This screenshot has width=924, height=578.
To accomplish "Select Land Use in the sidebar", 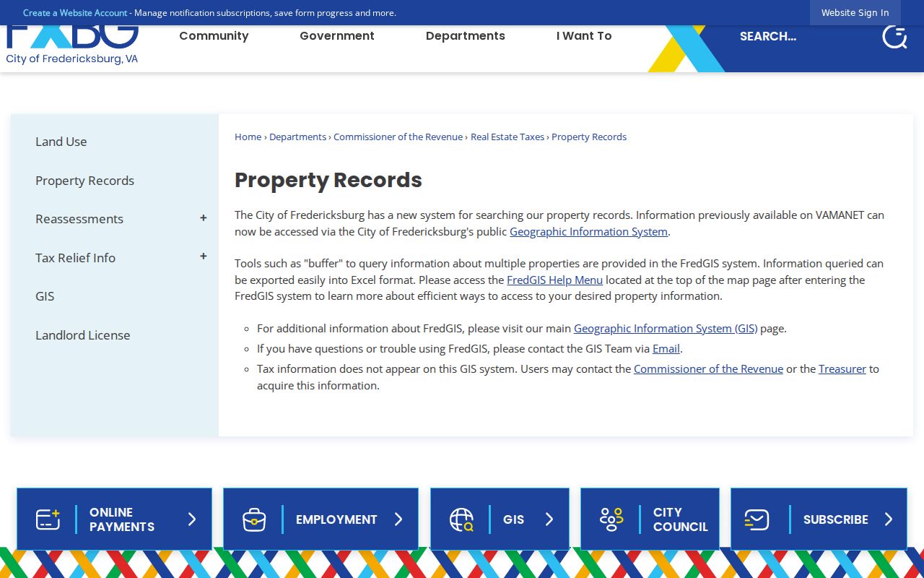I will point(61,142).
